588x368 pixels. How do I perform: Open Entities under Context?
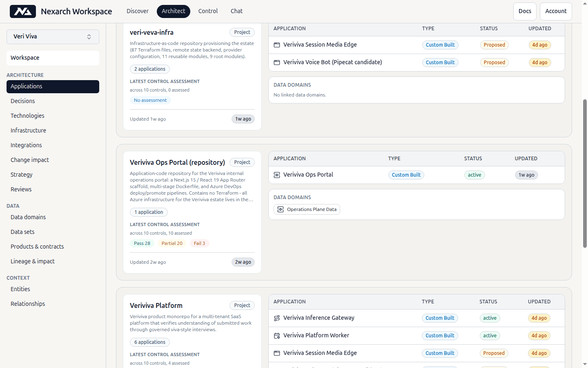53,289
